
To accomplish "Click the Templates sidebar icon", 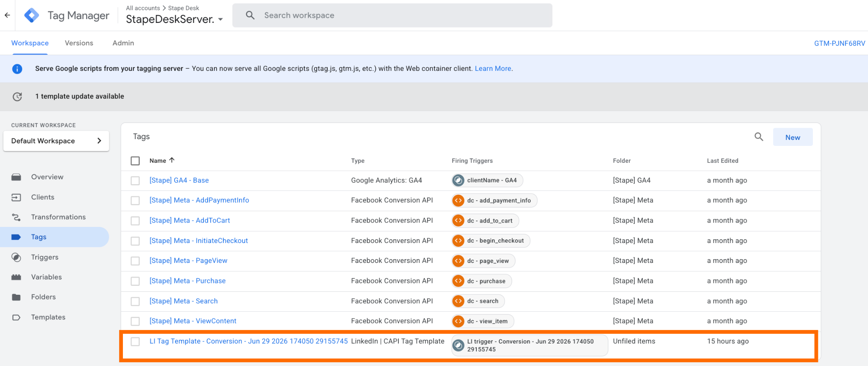I will pos(16,317).
